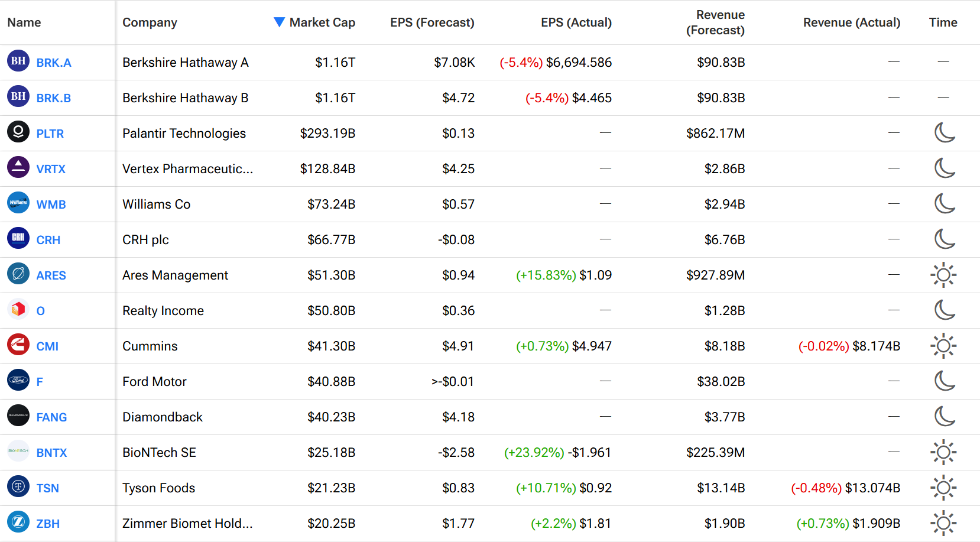Click the Berkshire Hathaway logo beside BRK.A
Screen dimensions: 980x542
pos(18,61)
